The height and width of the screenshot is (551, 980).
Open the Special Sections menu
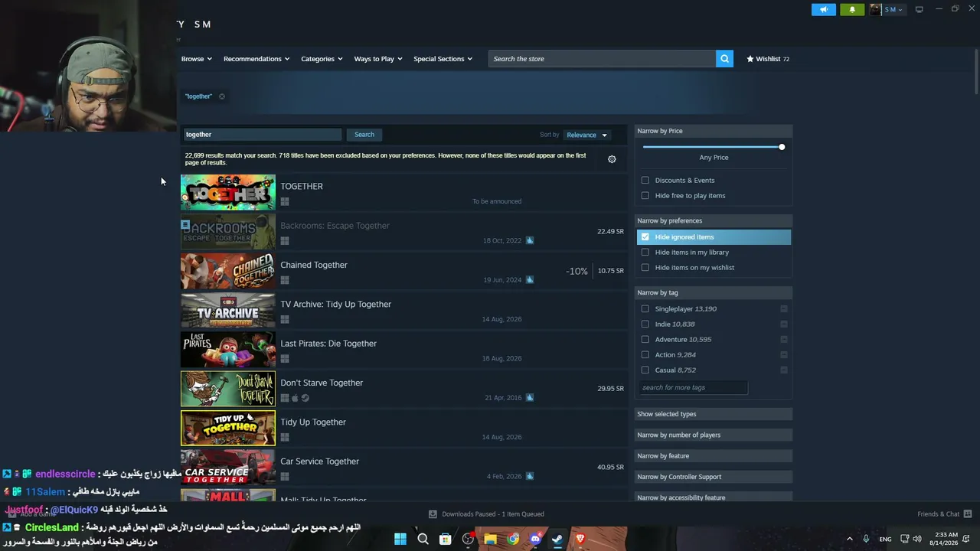(x=443, y=59)
